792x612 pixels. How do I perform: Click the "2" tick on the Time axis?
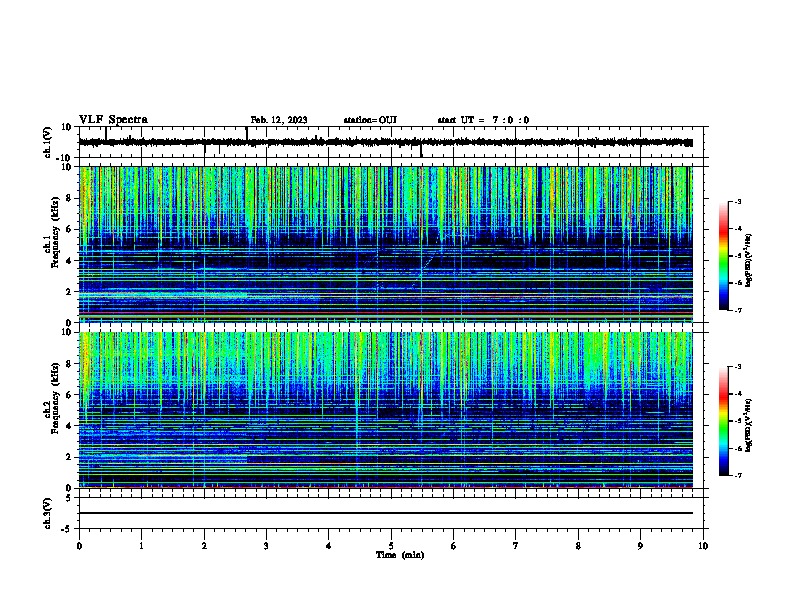204,546
